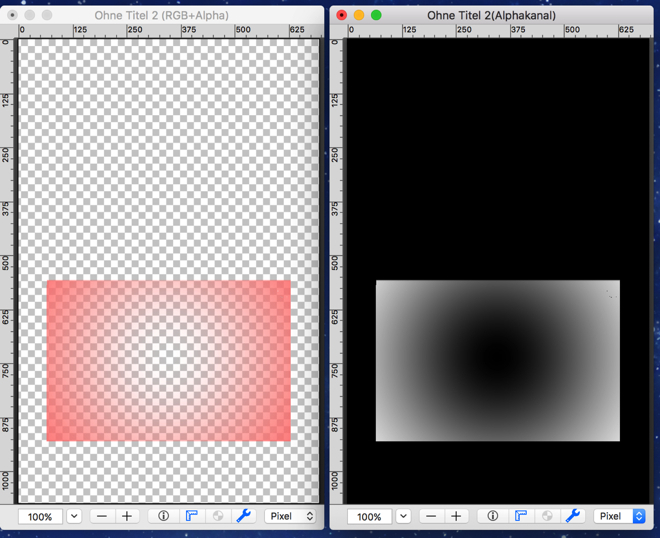The height and width of the screenshot is (538, 660).
Task: Open the Pixel unit dropdown in RGB+Alpha window
Action: pyautogui.click(x=290, y=516)
